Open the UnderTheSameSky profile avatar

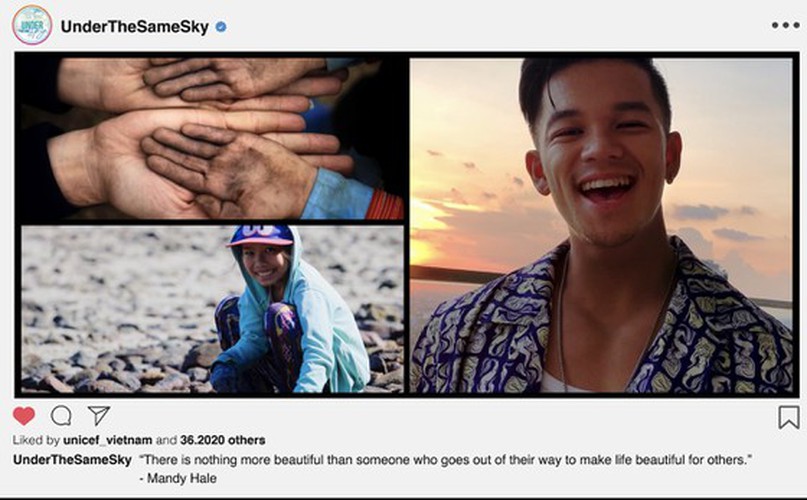32,25
